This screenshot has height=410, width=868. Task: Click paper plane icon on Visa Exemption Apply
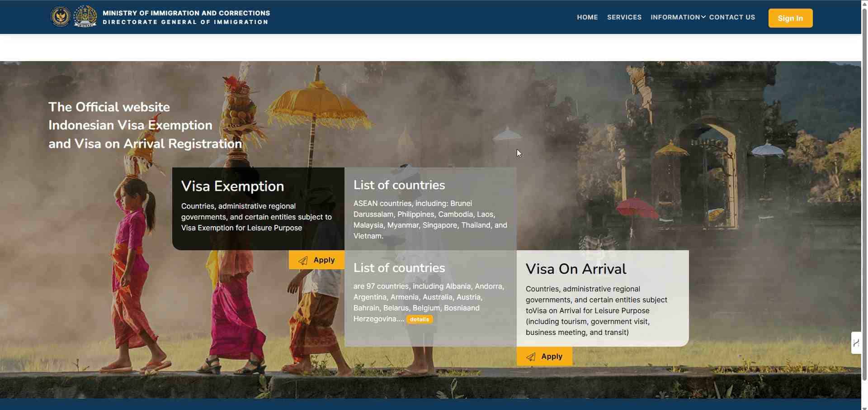(303, 260)
